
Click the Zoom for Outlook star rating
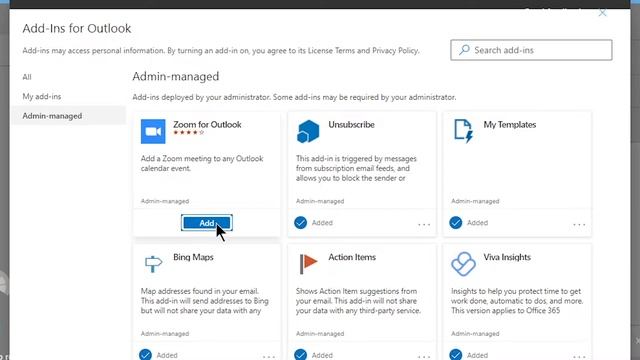pos(188,133)
